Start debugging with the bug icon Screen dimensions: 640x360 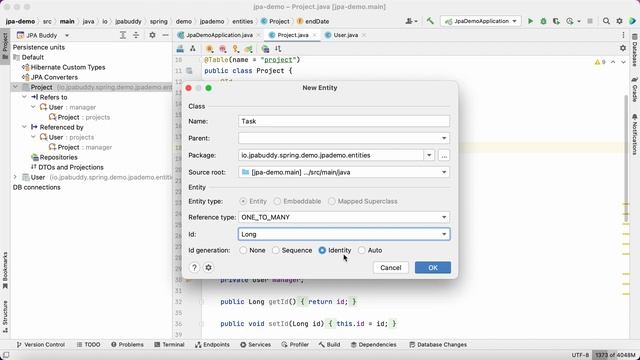click(543, 21)
